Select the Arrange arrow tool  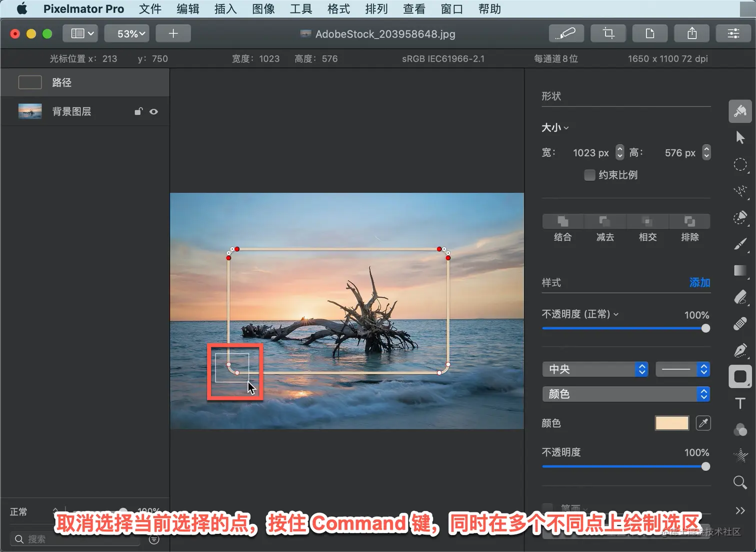coord(740,138)
